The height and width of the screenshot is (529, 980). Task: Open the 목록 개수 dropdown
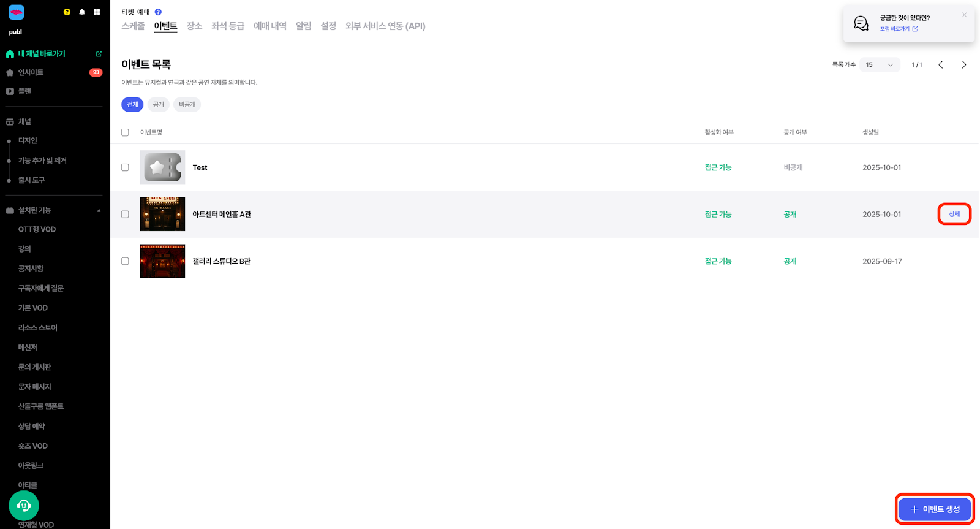(880, 64)
